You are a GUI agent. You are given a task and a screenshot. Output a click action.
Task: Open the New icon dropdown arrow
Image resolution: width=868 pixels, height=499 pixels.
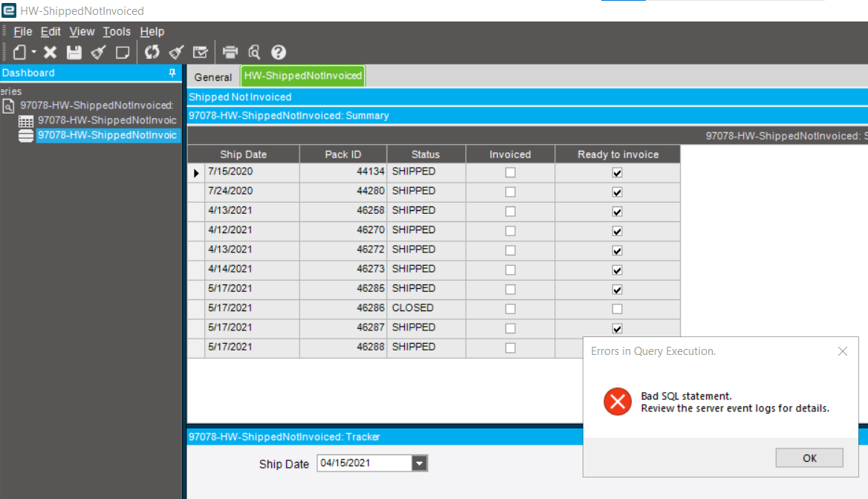pos(33,52)
